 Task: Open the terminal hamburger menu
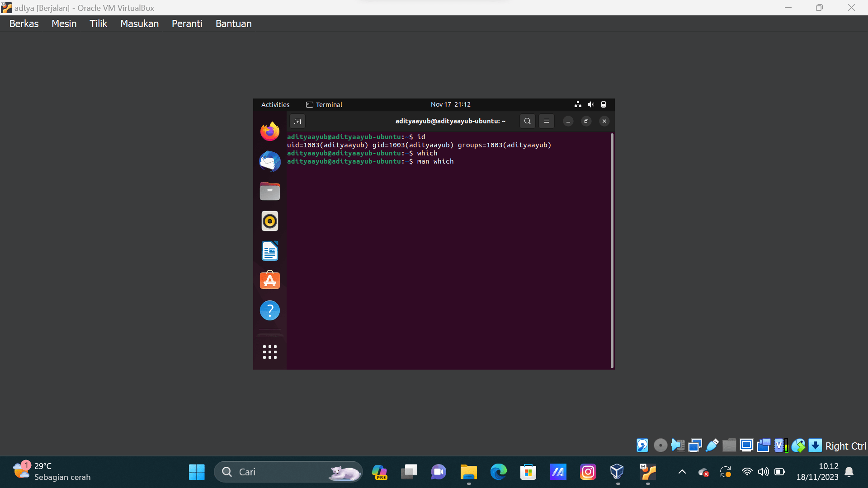(546, 121)
